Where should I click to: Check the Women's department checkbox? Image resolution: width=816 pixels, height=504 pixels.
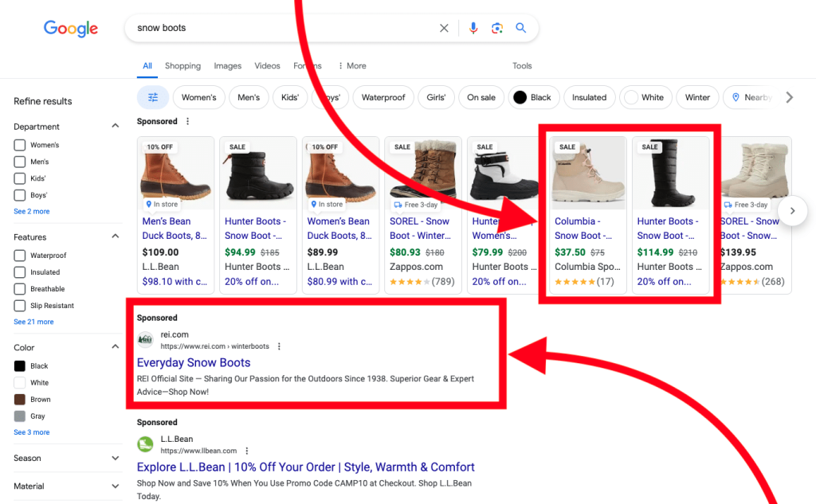[20, 145]
